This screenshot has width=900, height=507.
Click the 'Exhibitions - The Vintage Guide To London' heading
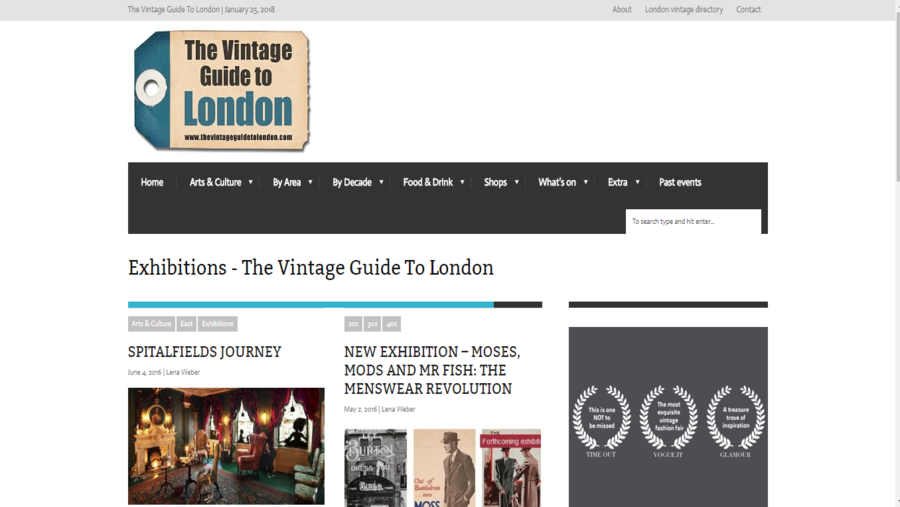click(x=311, y=268)
